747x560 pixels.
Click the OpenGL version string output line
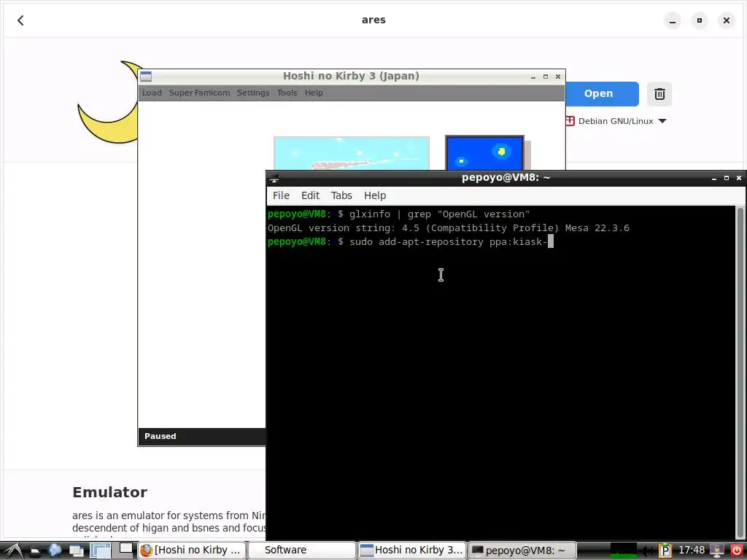(x=449, y=228)
